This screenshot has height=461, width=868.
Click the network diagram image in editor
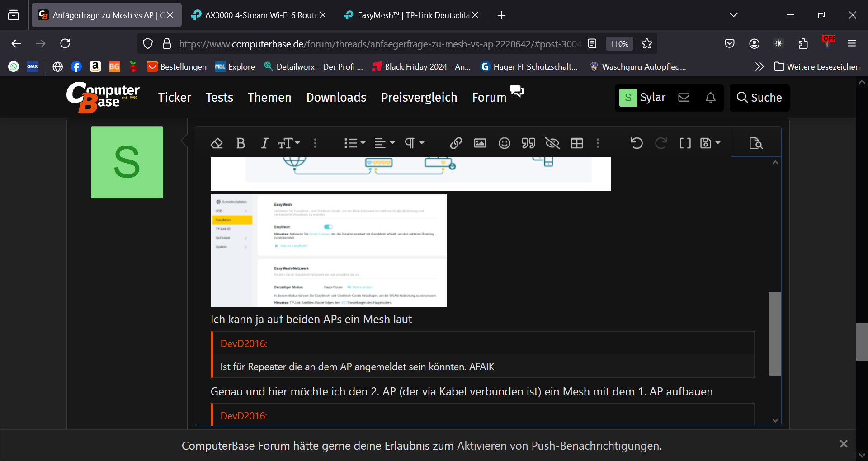411,174
